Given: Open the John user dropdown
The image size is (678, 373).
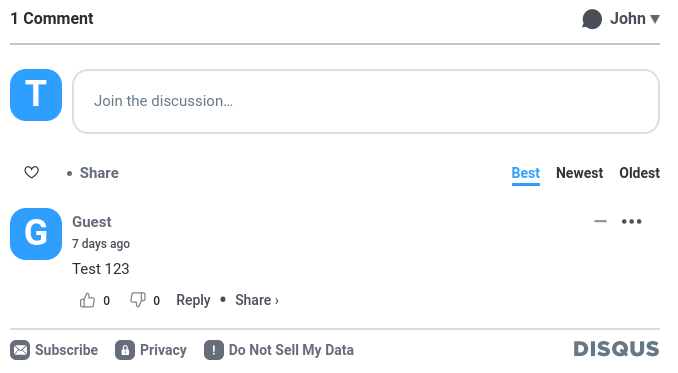Looking at the screenshot, I should [634, 19].
